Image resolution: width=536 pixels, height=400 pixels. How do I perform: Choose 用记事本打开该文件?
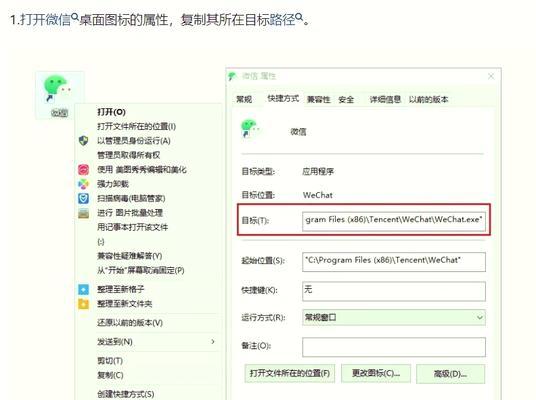[133, 227]
